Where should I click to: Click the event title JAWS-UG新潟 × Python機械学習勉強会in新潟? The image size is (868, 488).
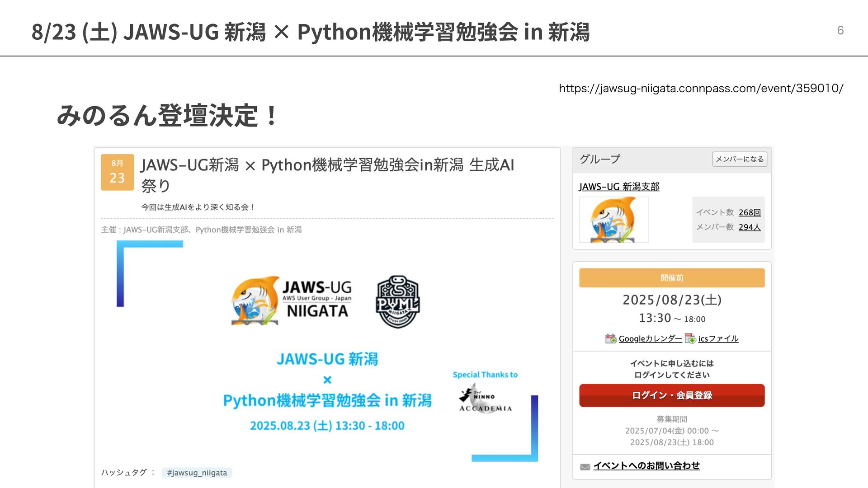327,175
